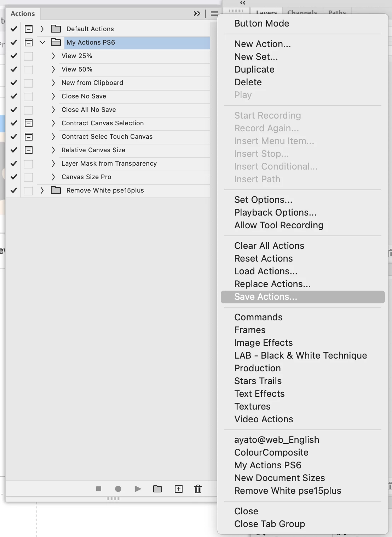Collapse panel dock with top double-chevron
This screenshot has height=537, width=392.
click(243, 3)
